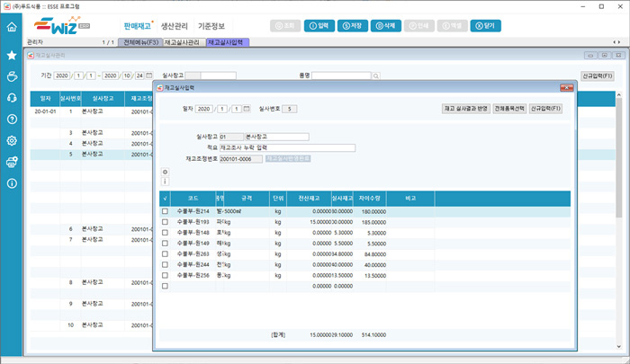Click small 'i' icon above the item grid
Viewport: 630px width, 364px height.
[165, 182]
